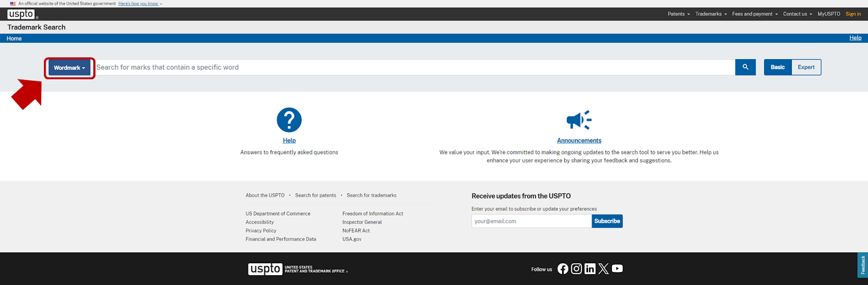
Task: Click the USPTO logo in header
Action: [x=21, y=14]
